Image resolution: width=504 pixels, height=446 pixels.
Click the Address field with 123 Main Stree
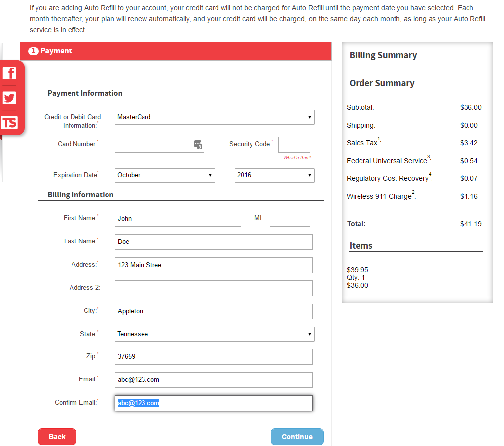[214, 265]
